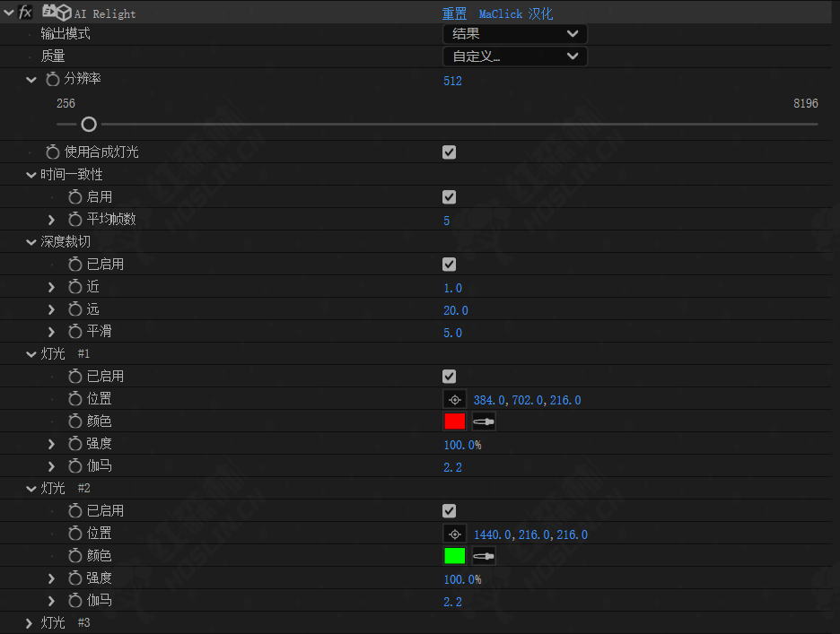The height and width of the screenshot is (634, 840).
Task: Edit 灯光 #1 position value 384.0
Action: tap(489, 400)
